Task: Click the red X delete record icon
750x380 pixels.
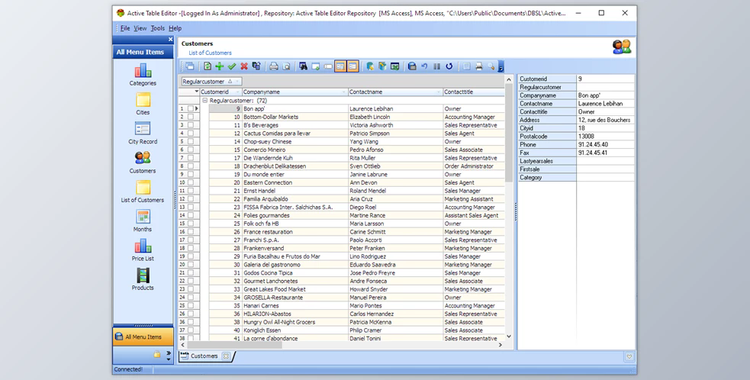Action: 244,67
